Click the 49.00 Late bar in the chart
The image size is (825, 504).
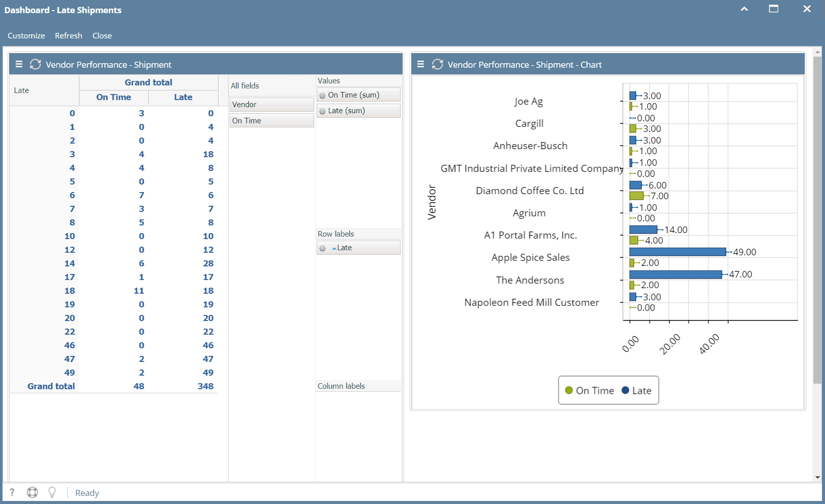[x=678, y=252]
